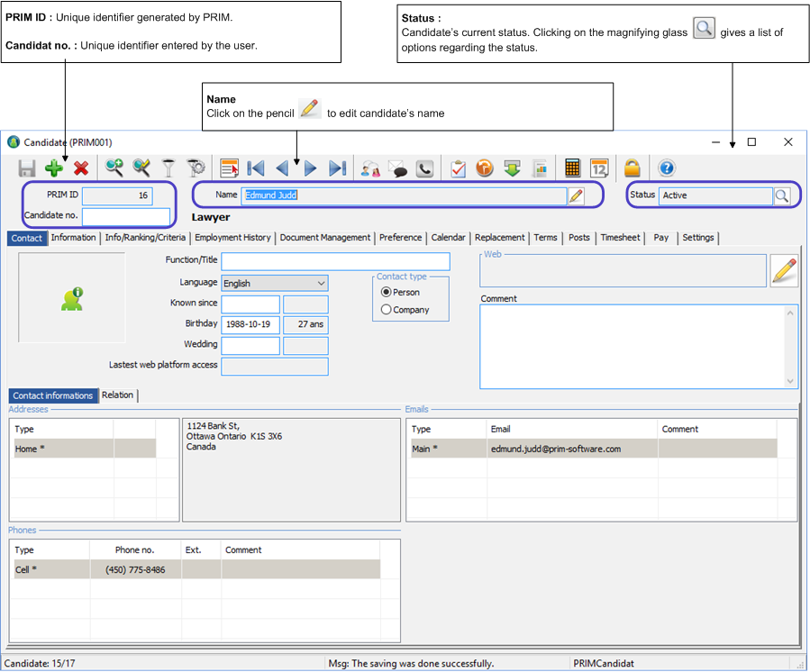Image resolution: width=810 pixels, height=672 pixels.
Task: Click the blue help question mark icon
Action: [x=667, y=168]
